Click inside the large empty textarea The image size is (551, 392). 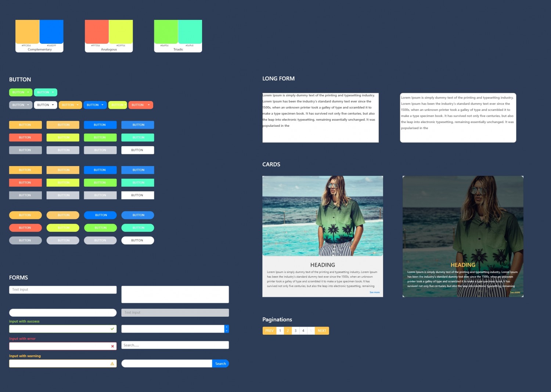175,294
